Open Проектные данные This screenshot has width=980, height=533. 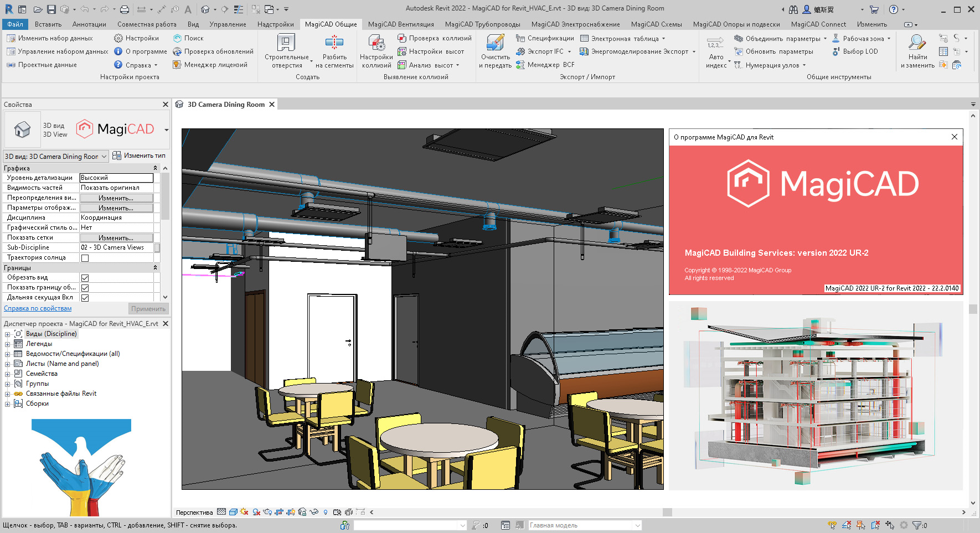pos(42,65)
